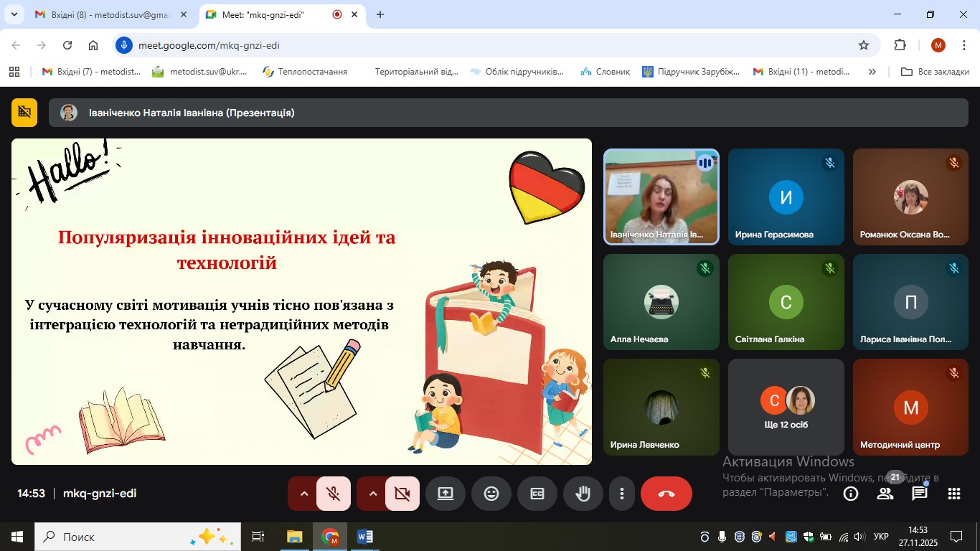Image resolution: width=980 pixels, height=551 pixels.
Task: Open the more options three-dot menu
Action: 622,494
